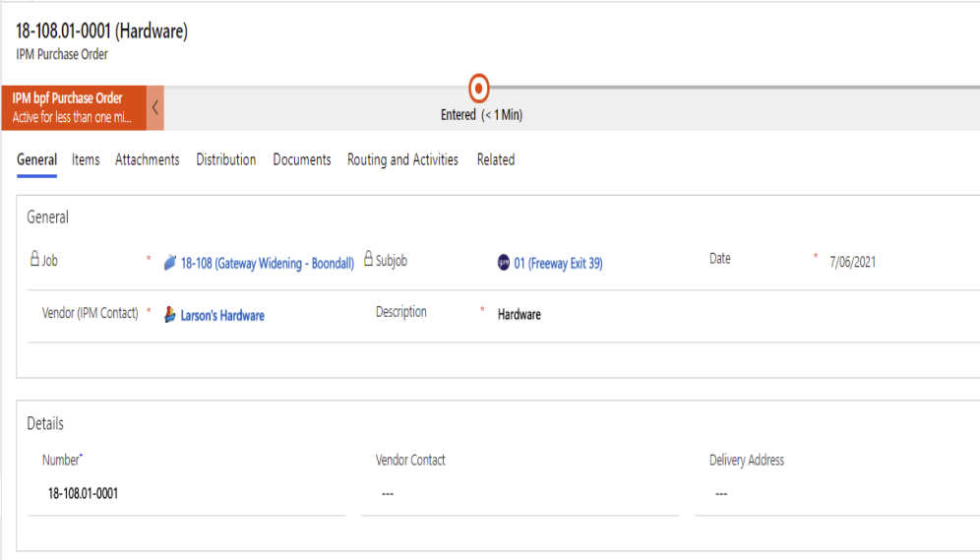Switch to the Items tab
Viewport: 980px width, 560px height.
[86, 159]
